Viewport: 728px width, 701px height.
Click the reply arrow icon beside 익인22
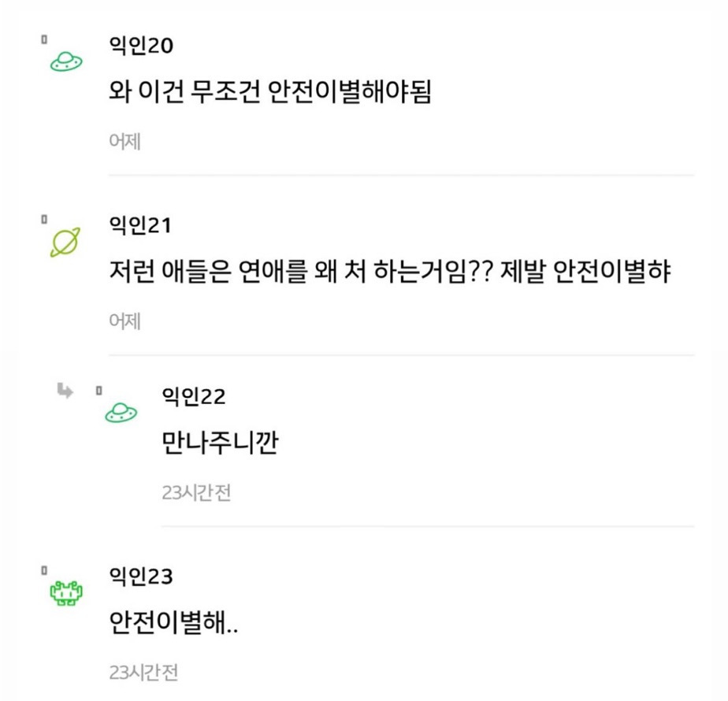tap(65, 390)
